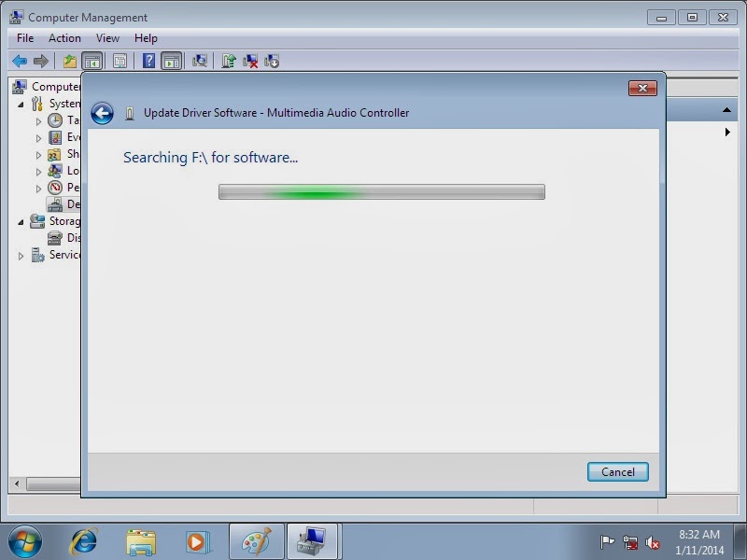Select Device Manager tree item

[x=63, y=204]
